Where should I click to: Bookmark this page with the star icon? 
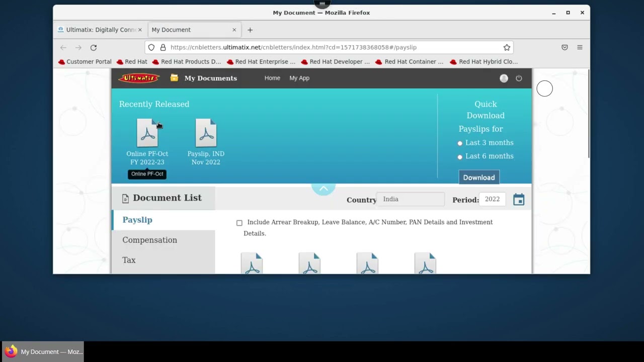(x=507, y=47)
